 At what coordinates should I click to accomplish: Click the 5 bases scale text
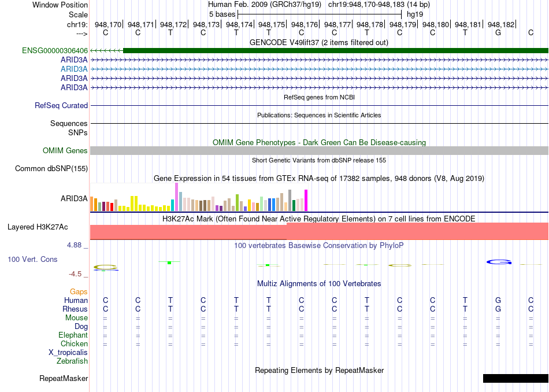tap(222, 14)
